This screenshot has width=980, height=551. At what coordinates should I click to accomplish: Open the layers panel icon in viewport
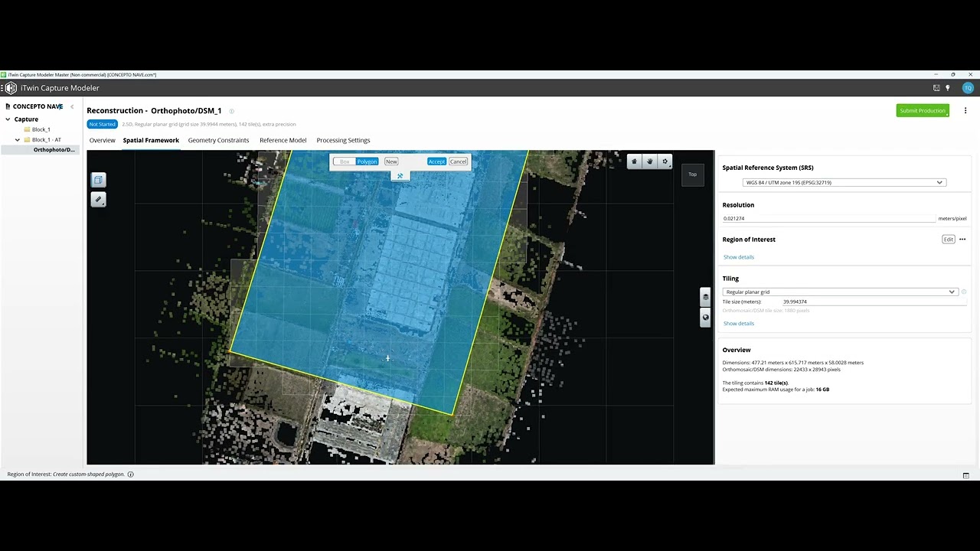coord(705,297)
